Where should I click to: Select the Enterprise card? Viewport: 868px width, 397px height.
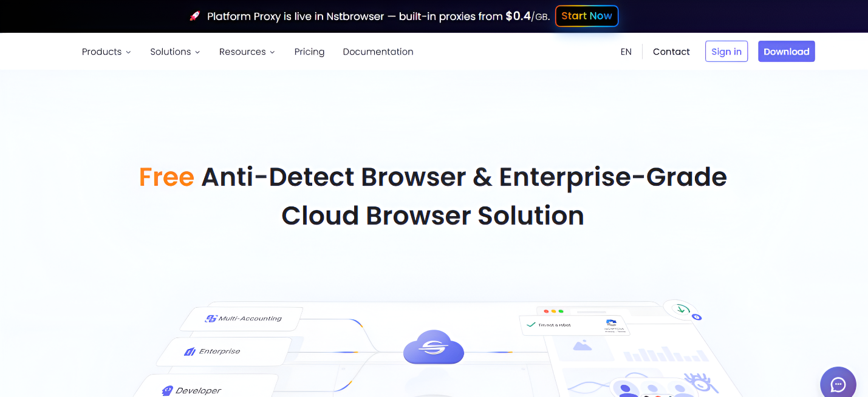click(224, 351)
